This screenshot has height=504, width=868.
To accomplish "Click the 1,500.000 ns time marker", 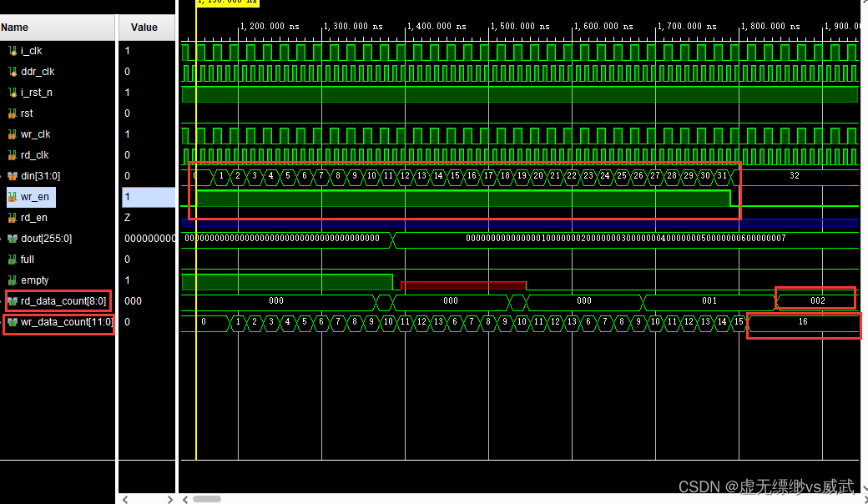I will click(x=520, y=26).
